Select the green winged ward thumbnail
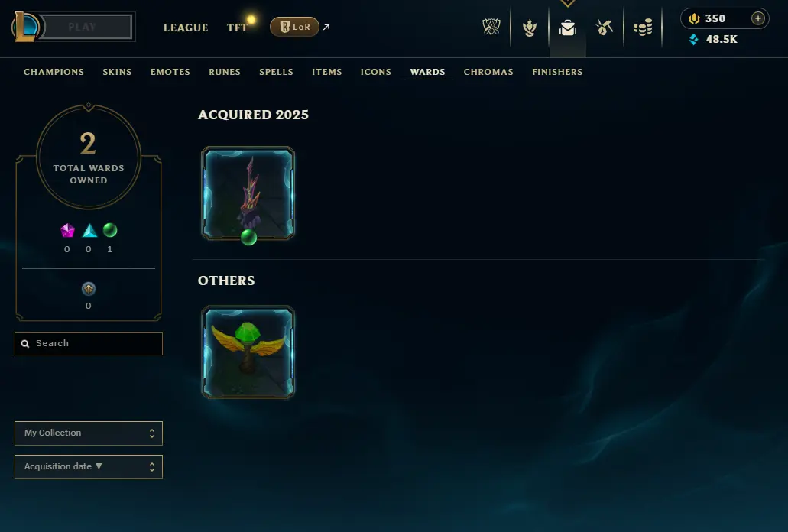 coord(248,352)
